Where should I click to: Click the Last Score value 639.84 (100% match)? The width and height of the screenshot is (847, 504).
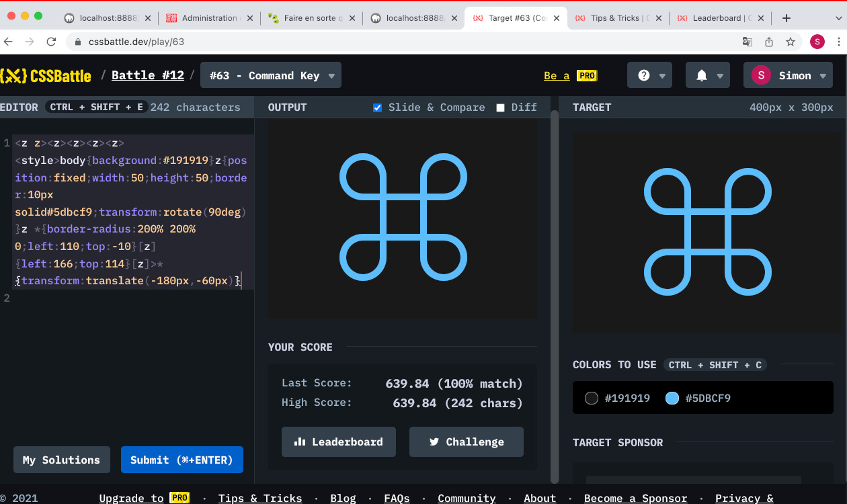click(x=454, y=384)
